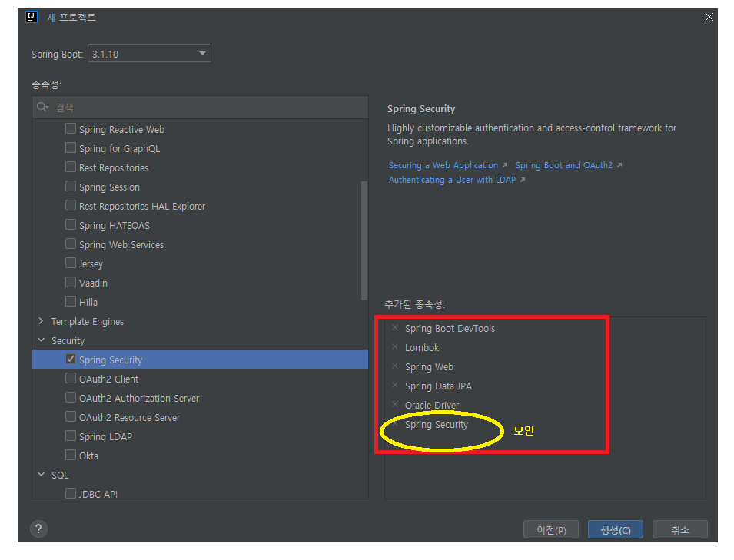Viewport: 734px width, 560px height.
Task: Remove Lombok from added dependencies
Action: [x=395, y=346]
